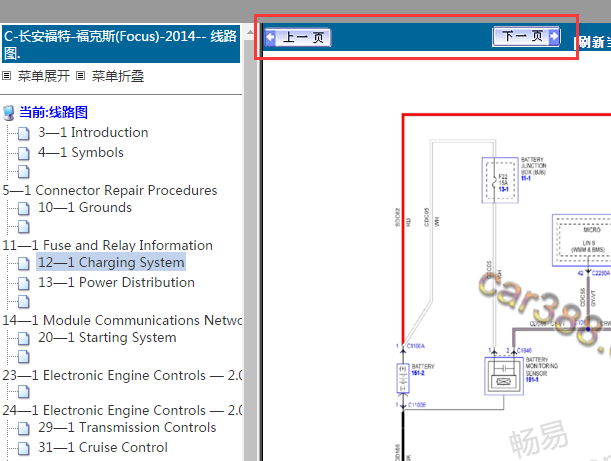The width and height of the screenshot is (611, 461).
Task: Click the 13-1 fuse F22 reference link
Action: click(x=503, y=189)
